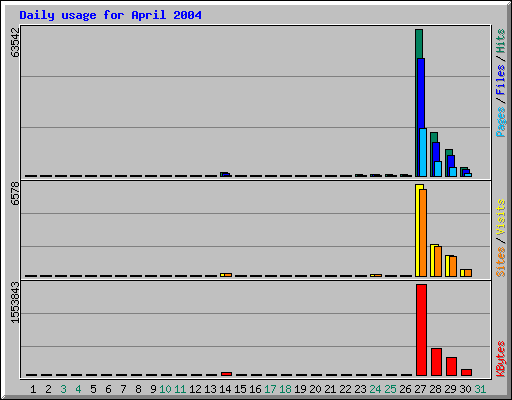
Task: Select the orange Sites bar for day 28
Action: 438,262
